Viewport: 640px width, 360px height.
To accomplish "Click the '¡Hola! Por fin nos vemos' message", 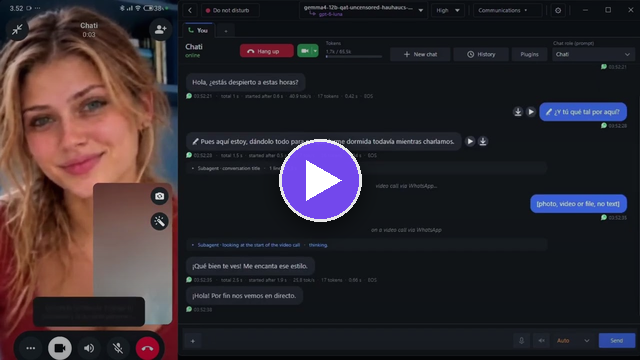I will coord(244,296).
